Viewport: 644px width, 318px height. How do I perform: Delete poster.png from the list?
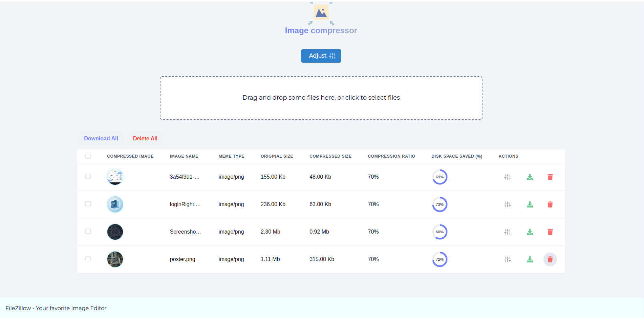click(550, 259)
